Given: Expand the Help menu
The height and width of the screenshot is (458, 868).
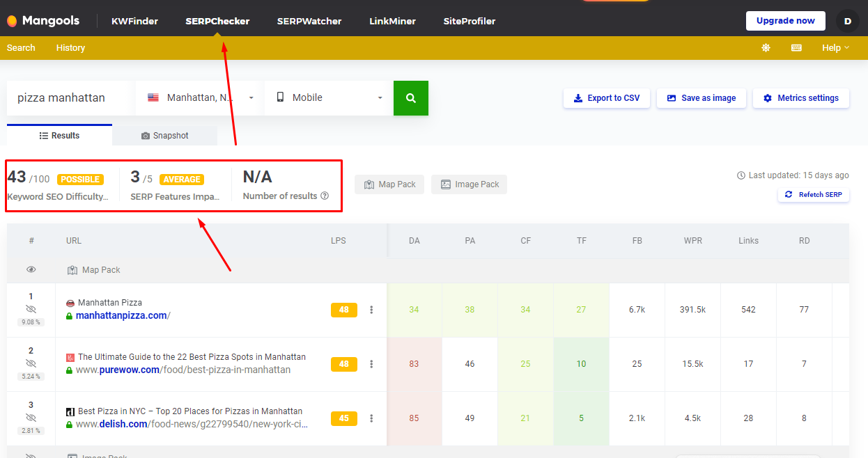Looking at the screenshot, I should click(x=835, y=48).
